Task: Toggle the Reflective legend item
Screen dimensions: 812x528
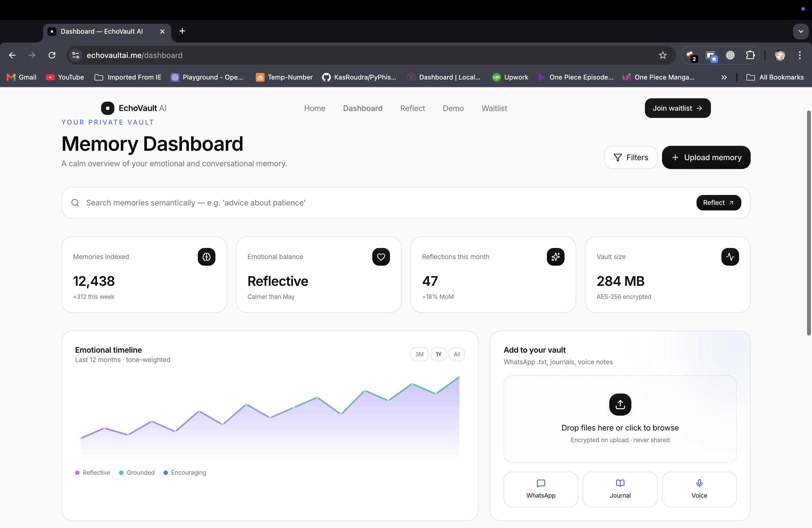Action: point(93,473)
